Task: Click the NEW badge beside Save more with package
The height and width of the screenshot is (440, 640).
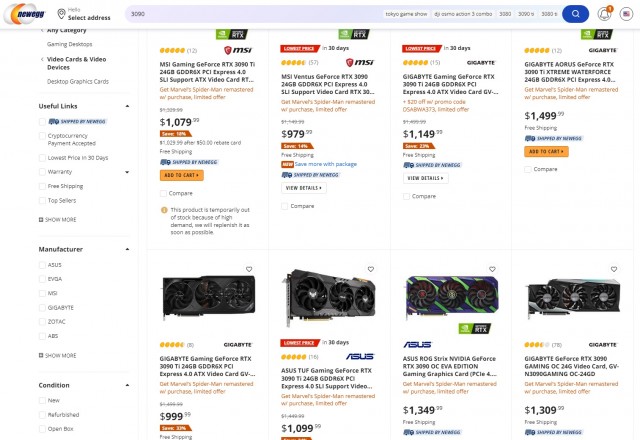Action: [x=287, y=164]
